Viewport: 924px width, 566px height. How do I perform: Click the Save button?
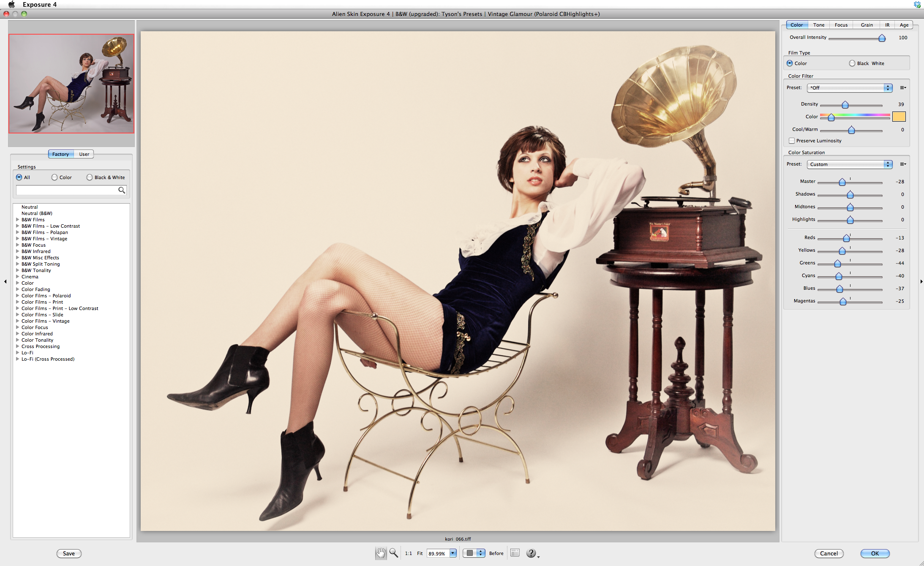point(69,553)
